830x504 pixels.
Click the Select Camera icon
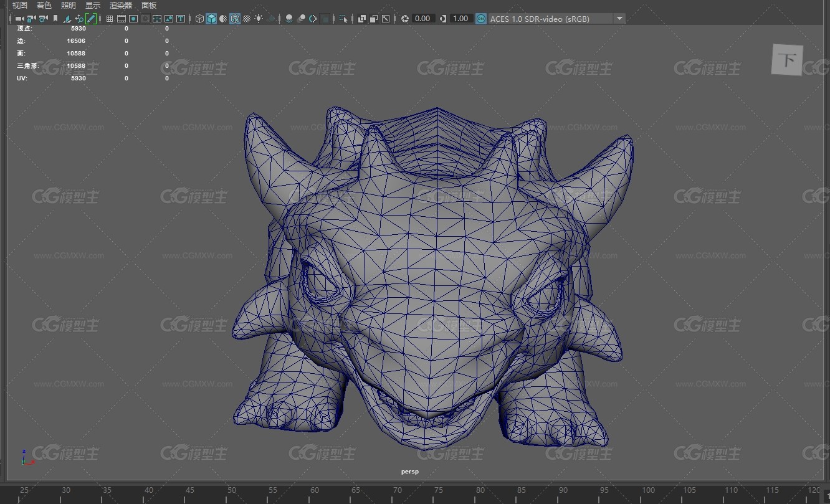click(x=20, y=19)
